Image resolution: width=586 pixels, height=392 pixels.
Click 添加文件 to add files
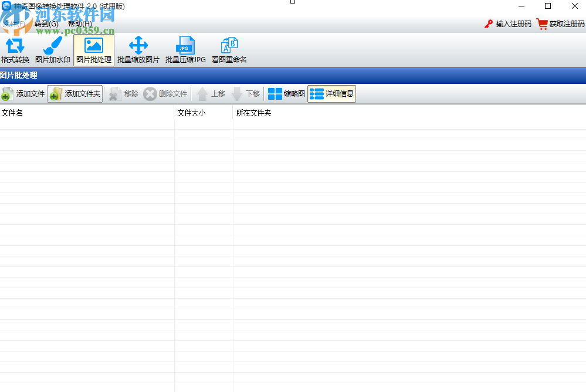[23, 94]
